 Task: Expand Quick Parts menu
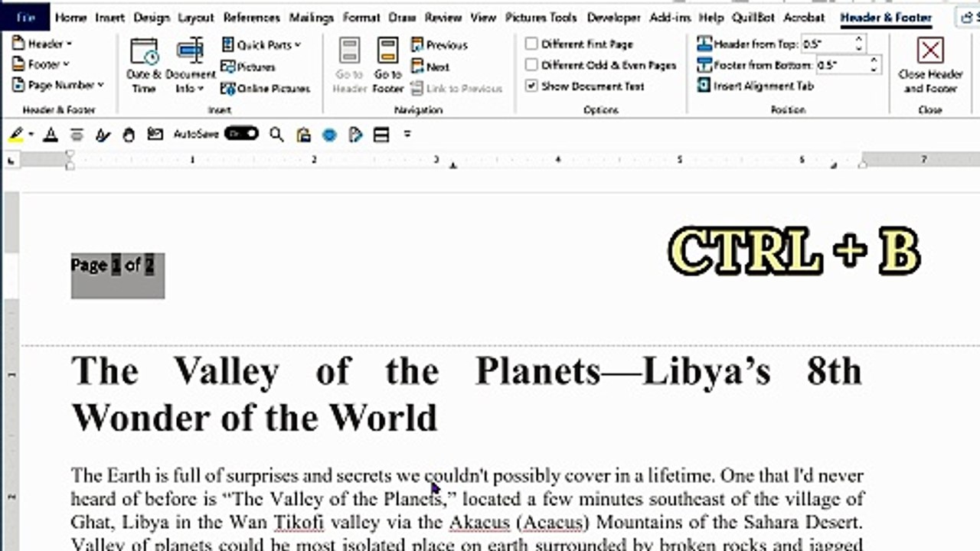(262, 45)
